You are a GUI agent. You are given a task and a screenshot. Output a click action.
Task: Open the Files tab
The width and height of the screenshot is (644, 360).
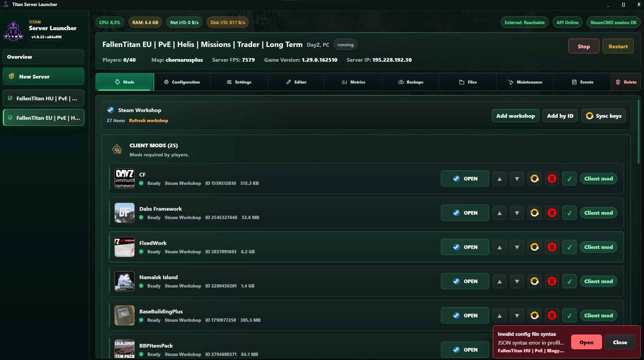click(x=468, y=82)
